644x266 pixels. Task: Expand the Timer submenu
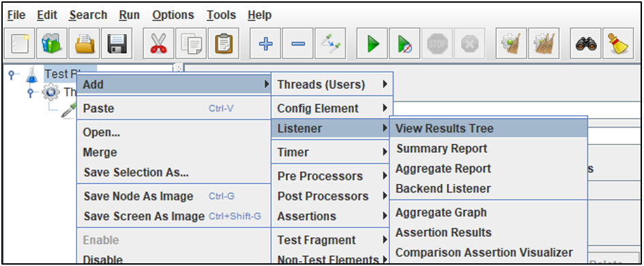tap(331, 152)
